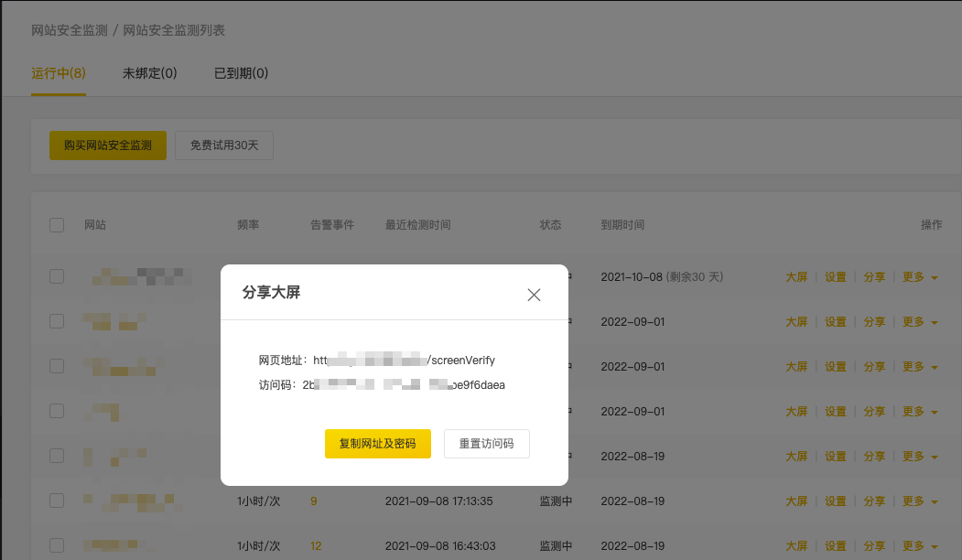Expand 更多 menu for row expiring 2021-10-08
The image size is (962, 560).
click(920, 277)
